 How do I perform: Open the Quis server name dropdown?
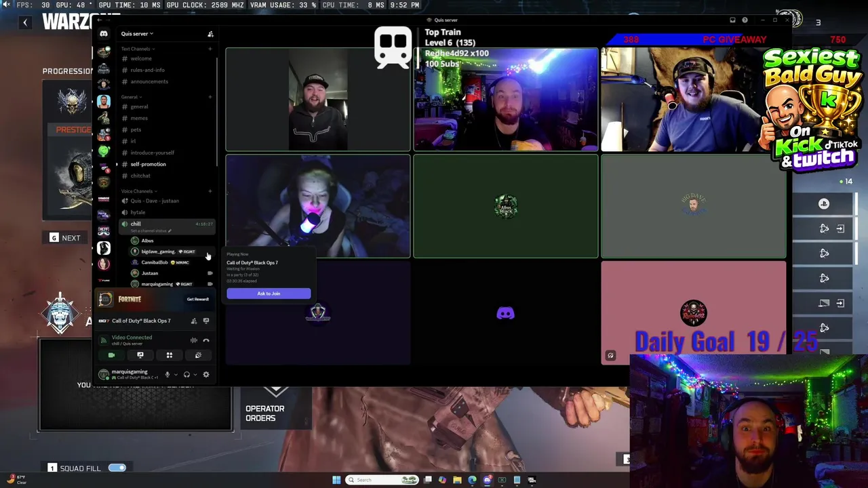(137, 34)
